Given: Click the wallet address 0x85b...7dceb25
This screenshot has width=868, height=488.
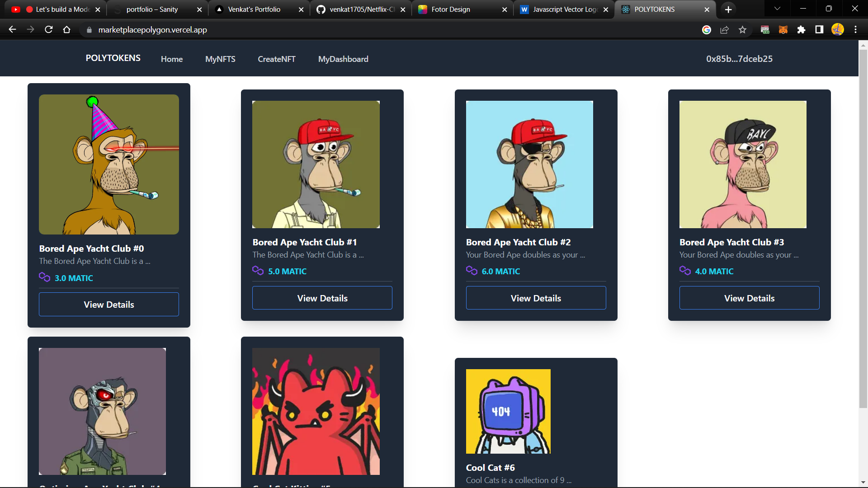Looking at the screenshot, I should [x=739, y=59].
